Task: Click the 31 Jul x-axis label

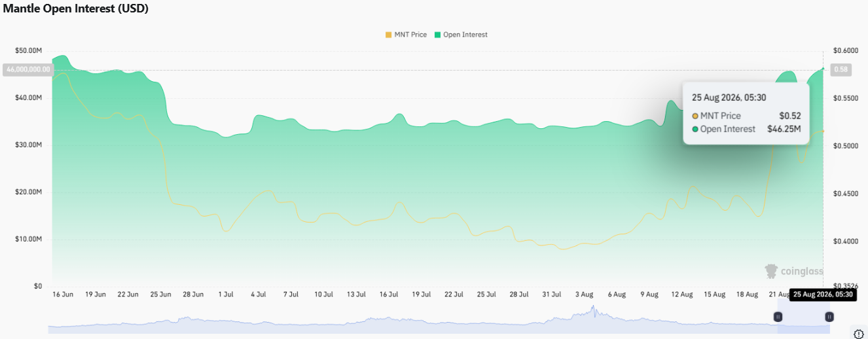Action: click(x=552, y=294)
